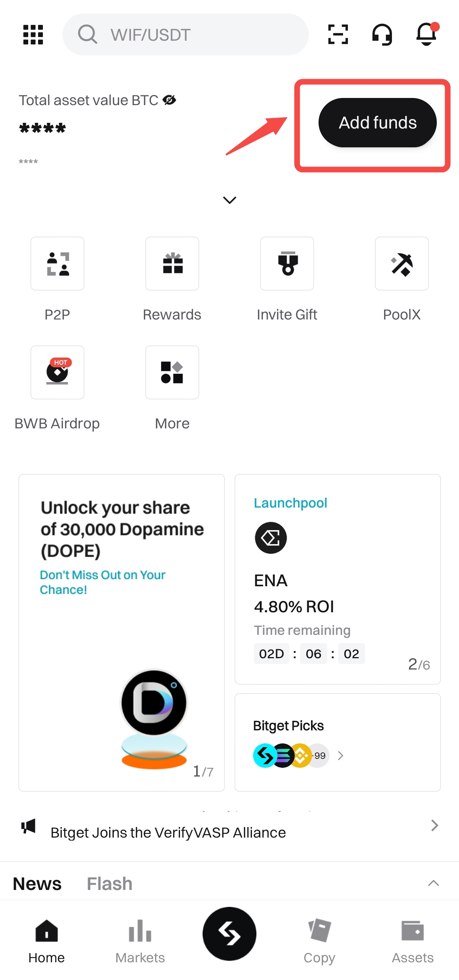
Task: Open the PoolX mining icon
Action: pos(402,264)
